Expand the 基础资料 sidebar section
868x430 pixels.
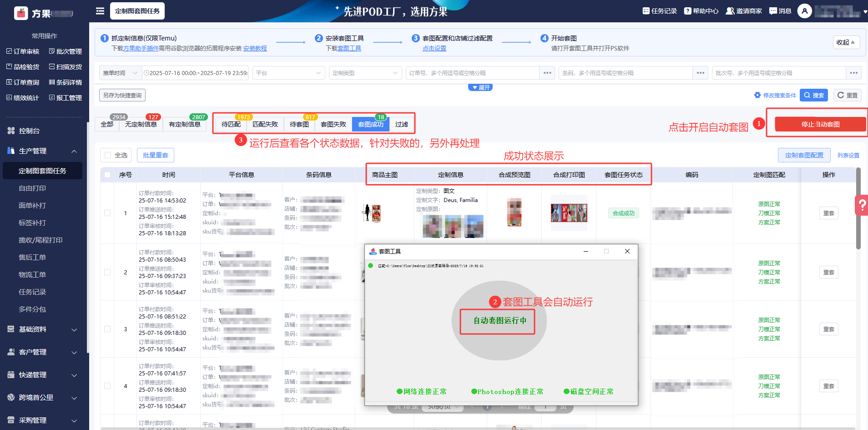(x=44, y=329)
